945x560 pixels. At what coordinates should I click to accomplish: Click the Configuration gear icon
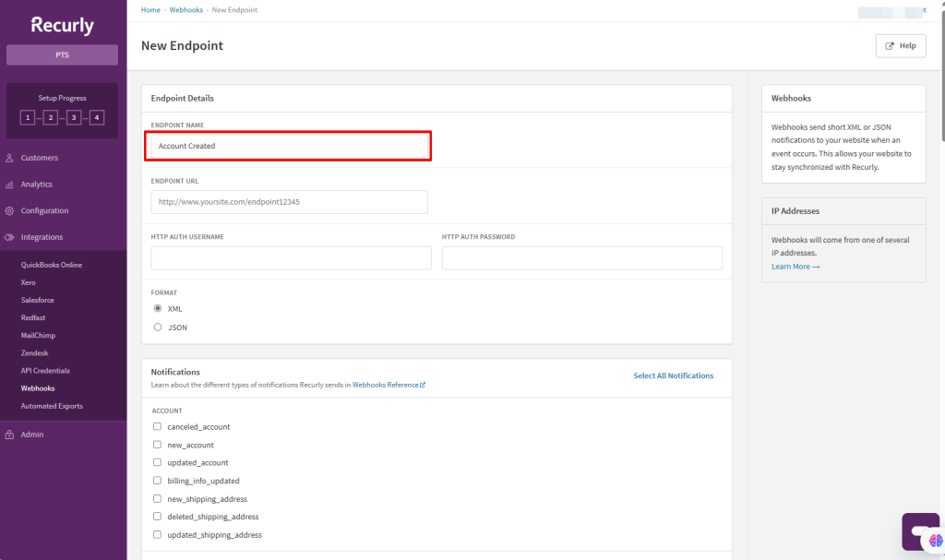9,210
